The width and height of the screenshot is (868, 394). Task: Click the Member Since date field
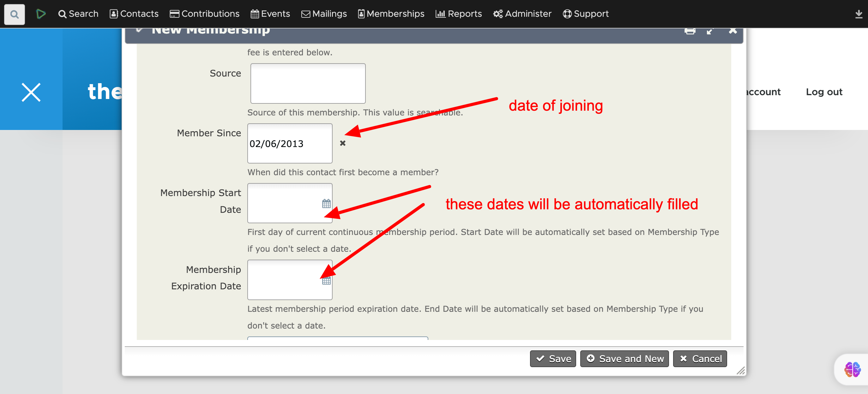290,143
